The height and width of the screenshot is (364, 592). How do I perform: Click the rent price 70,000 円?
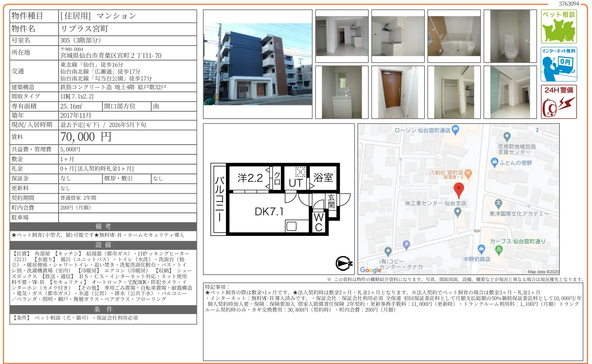(86, 137)
